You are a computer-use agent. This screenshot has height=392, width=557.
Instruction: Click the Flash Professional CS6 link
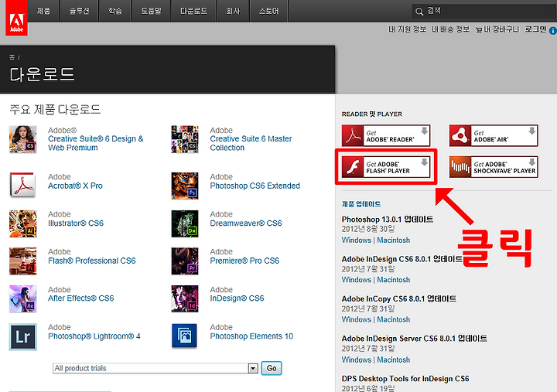point(92,261)
